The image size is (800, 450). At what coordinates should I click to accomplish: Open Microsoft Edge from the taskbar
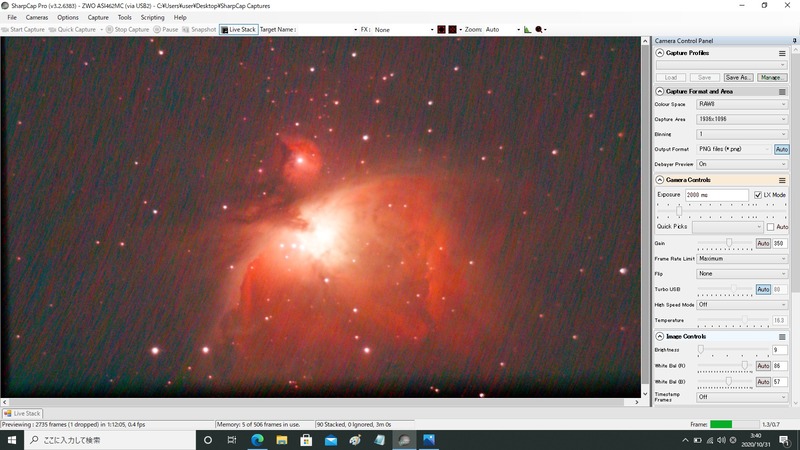tap(257, 440)
